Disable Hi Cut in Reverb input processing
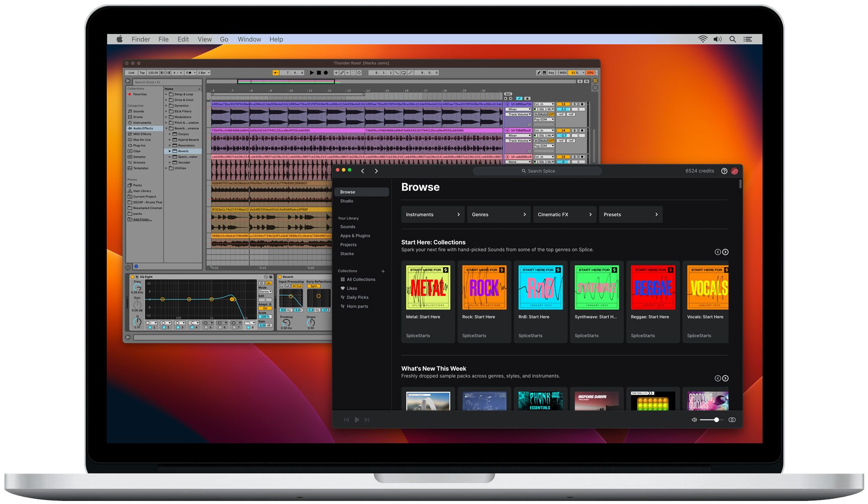Image resolution: width=868 pixels, height=504 pixels. tap(297, 286)
